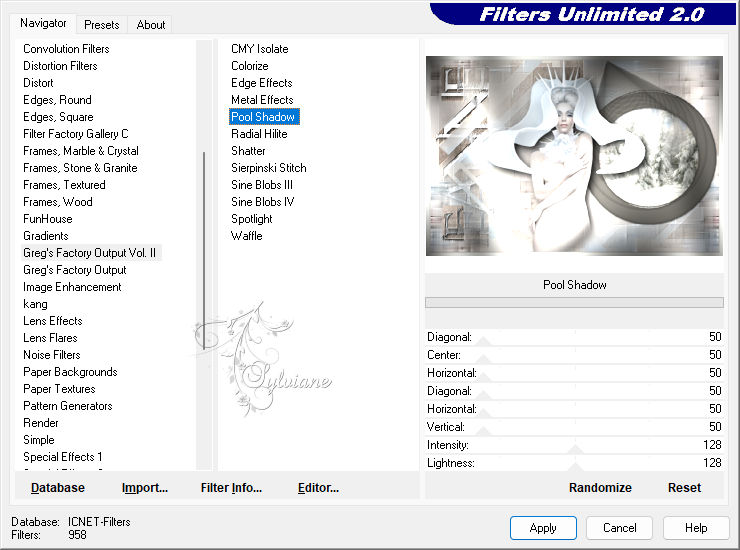Screen dimensions: 740x550
Task: Select the Edge Effects filter
Action: click(x=261, y=83)
